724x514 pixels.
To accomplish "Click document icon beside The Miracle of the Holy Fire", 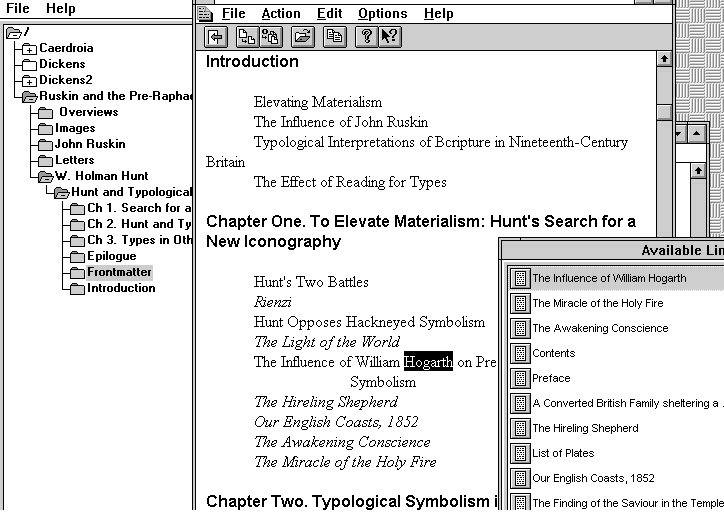I will (x=520, y=303).
